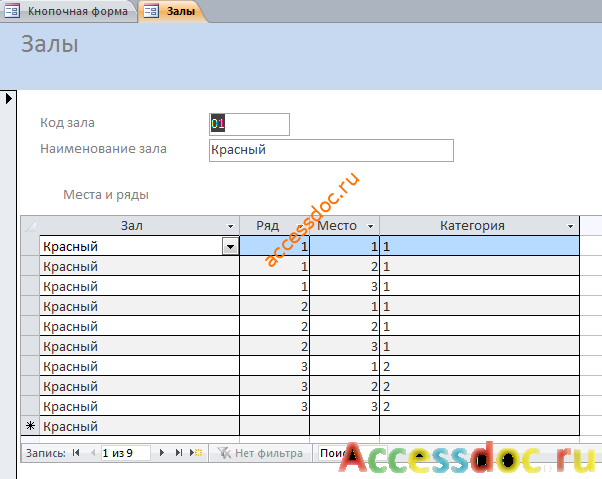Click the subform select-all corner box
This screenshot has height=479, width=602.
tap(30, 226)
